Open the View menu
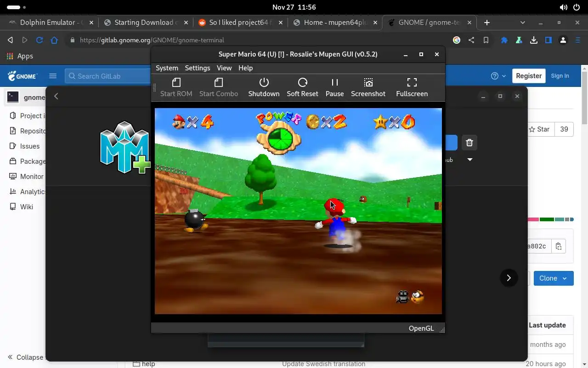Viewport: 588px width, 368px height. point(224,68)
